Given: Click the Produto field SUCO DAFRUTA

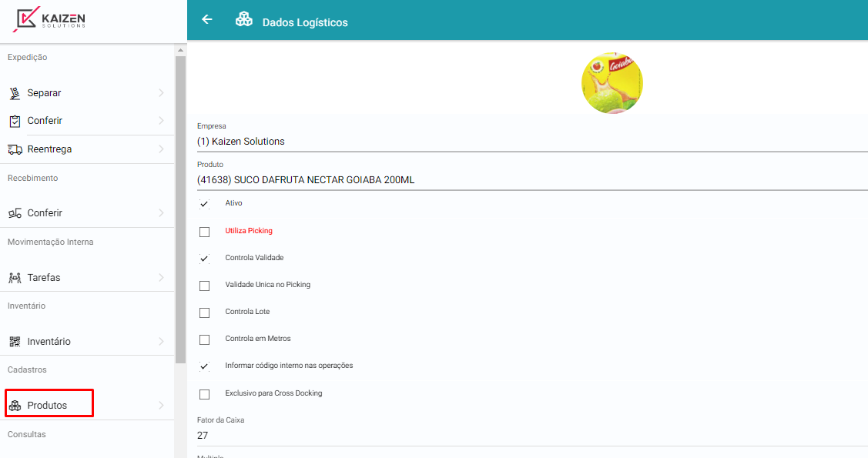Looking at the screenshot, I should click(532, 180).
